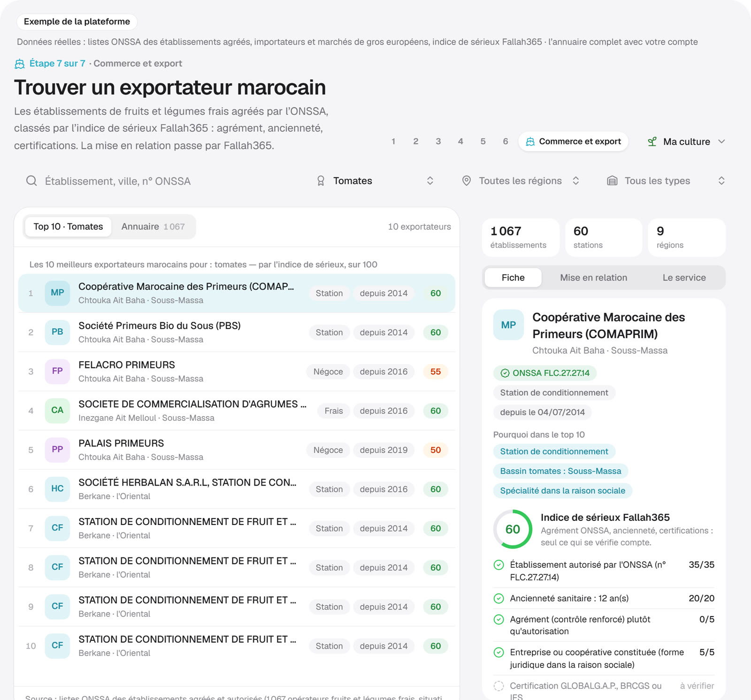Click the large MP avatar in the Fiche card
This screenshot has width=751, height=700.
coord(508,325)
